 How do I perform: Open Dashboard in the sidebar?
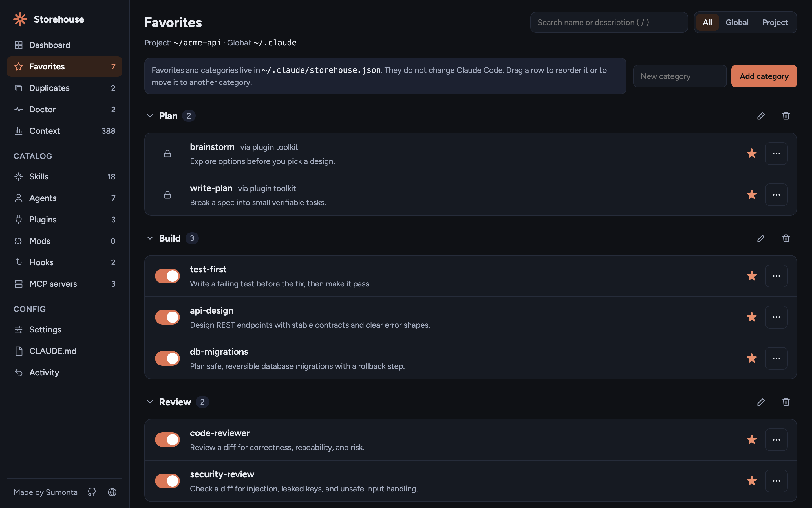(64, 45)
